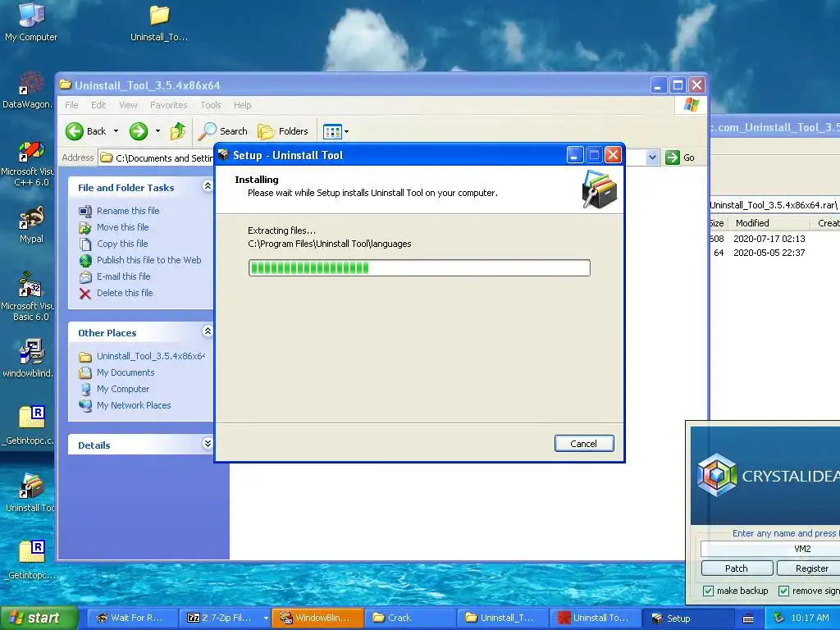Open My Computer desktop icon
The width and height of the screenshot is (840, 630).
click(31, 22)
